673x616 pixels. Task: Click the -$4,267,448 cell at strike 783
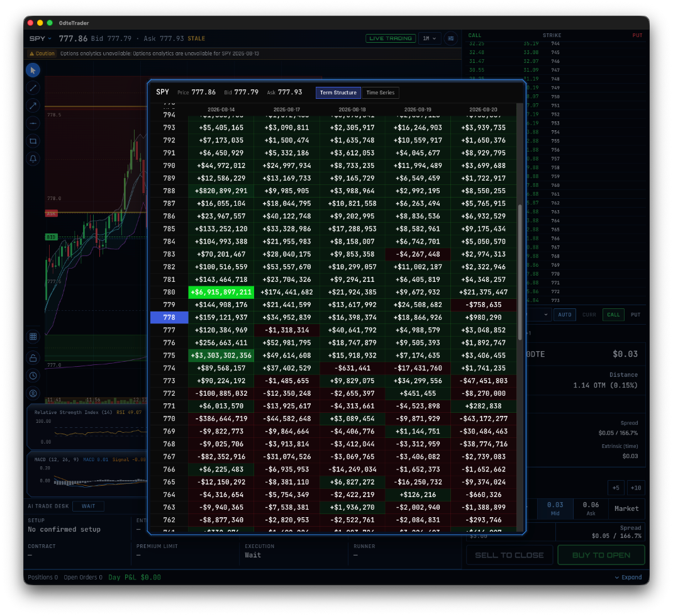click(418, 254)
